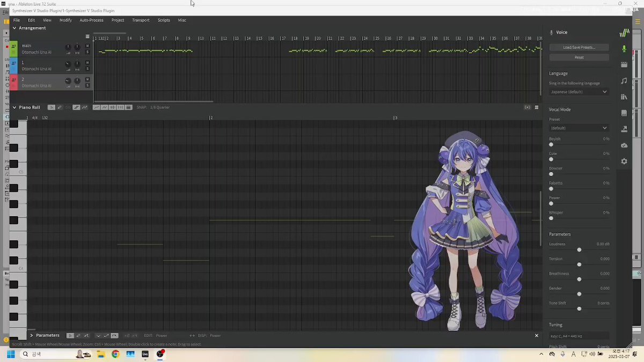This screenshot has height=362, width=644.
Task: Click the Reset button in Voice panel
Action: (x=579, y=57)
